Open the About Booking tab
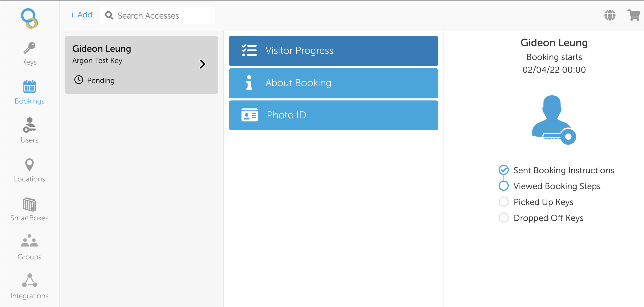This screenshot has height=307, width=644. tap(333, 83)
